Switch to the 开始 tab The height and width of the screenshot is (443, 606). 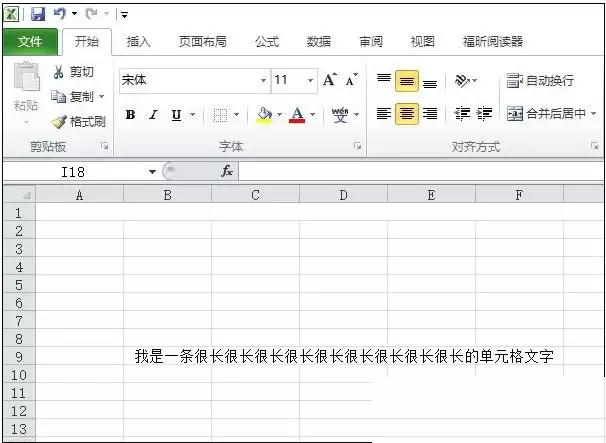click(x=87, y=41)
